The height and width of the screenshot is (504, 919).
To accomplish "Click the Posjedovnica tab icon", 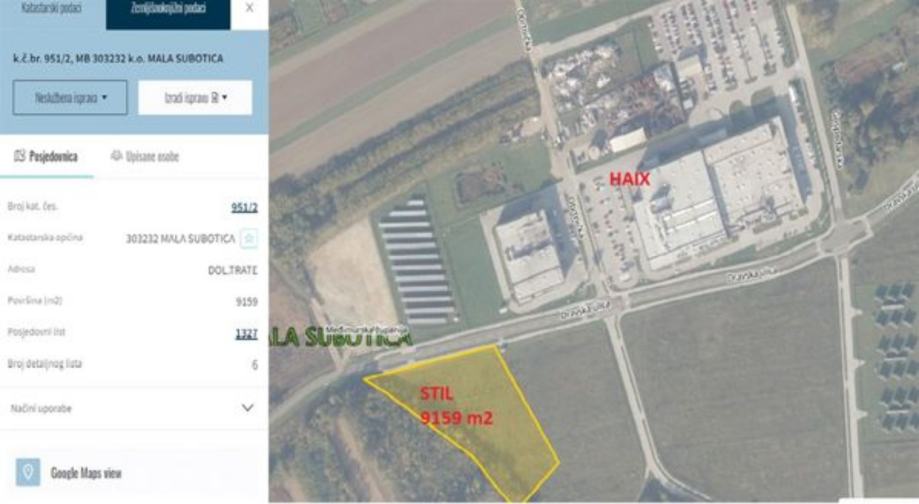I will click(x=20, y=156).
